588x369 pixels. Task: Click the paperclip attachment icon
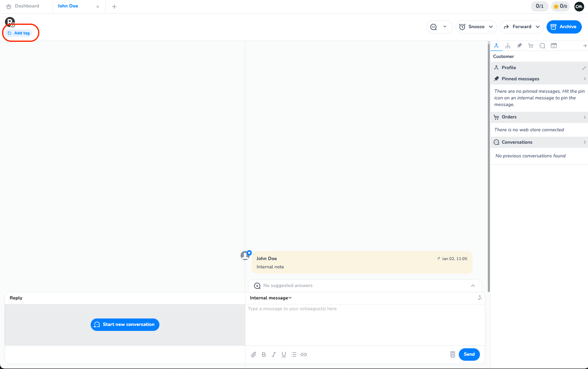(253, 355)
